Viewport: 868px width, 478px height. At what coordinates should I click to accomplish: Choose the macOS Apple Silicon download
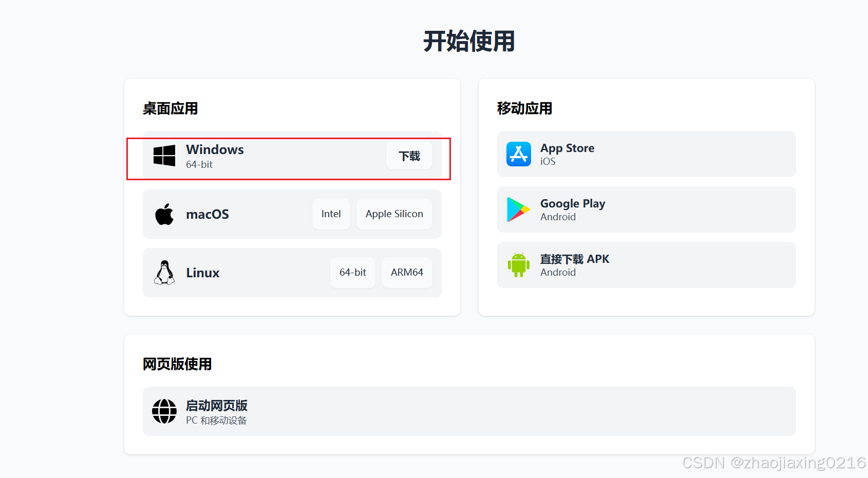tap(394, 214)
